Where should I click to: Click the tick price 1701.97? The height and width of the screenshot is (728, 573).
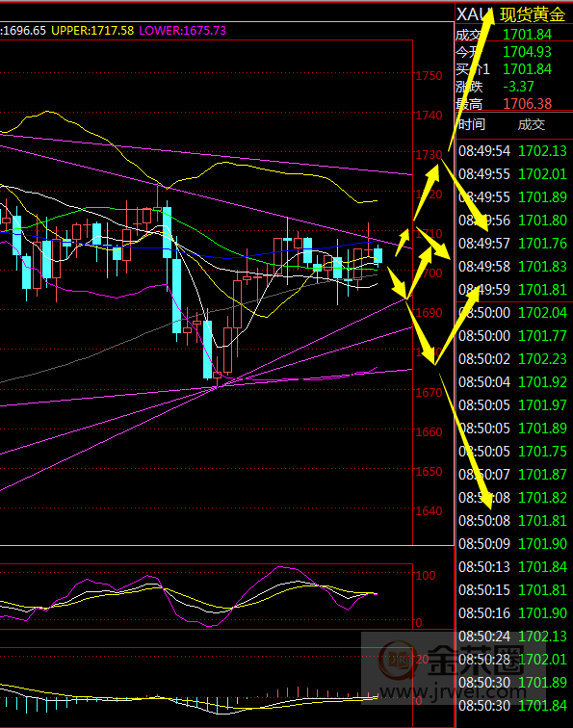tap(542, 405)
